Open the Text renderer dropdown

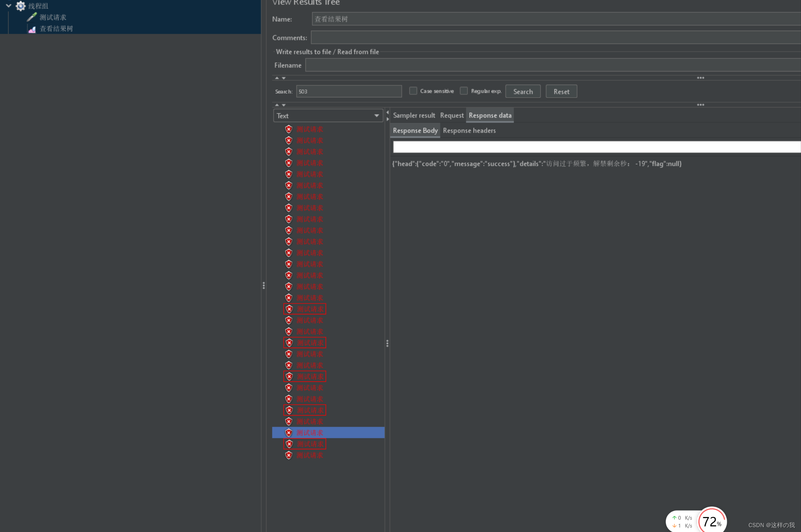click(x=328, y=116)
